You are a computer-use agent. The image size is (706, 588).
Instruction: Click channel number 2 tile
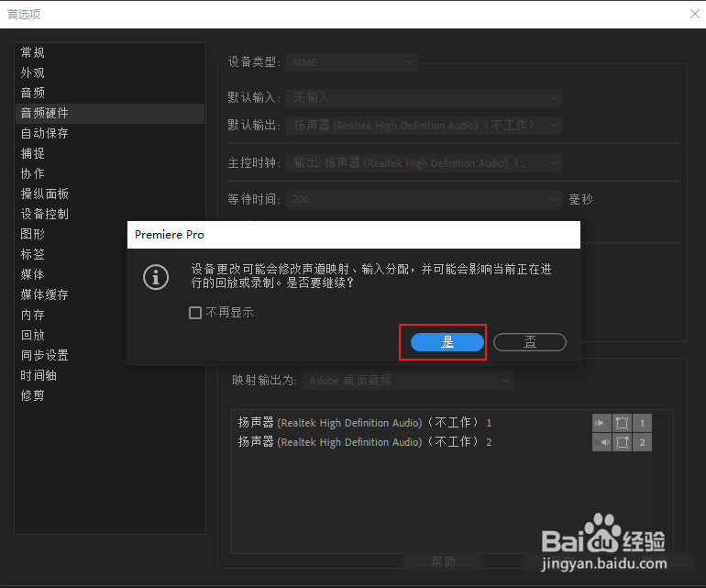click(x=642, y=442)
